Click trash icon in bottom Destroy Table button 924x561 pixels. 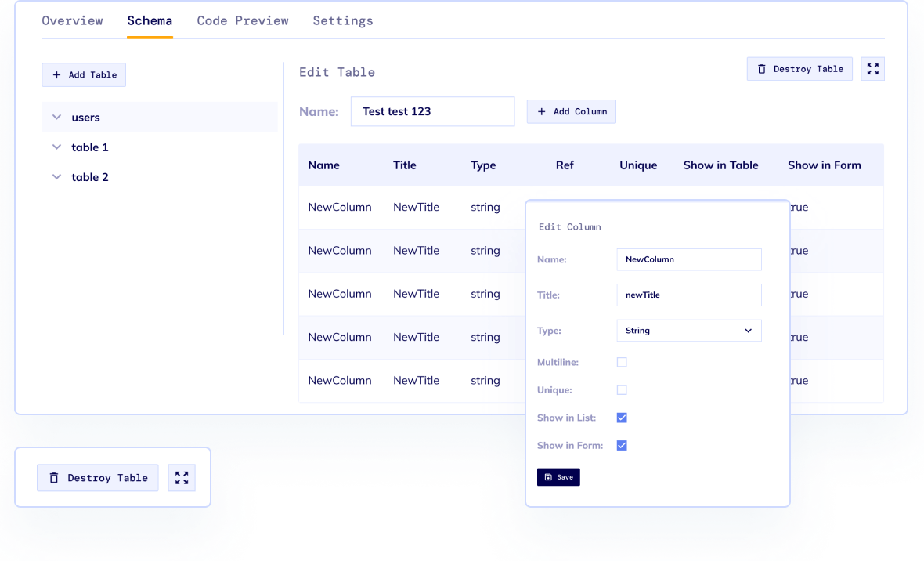click(54, 478)
